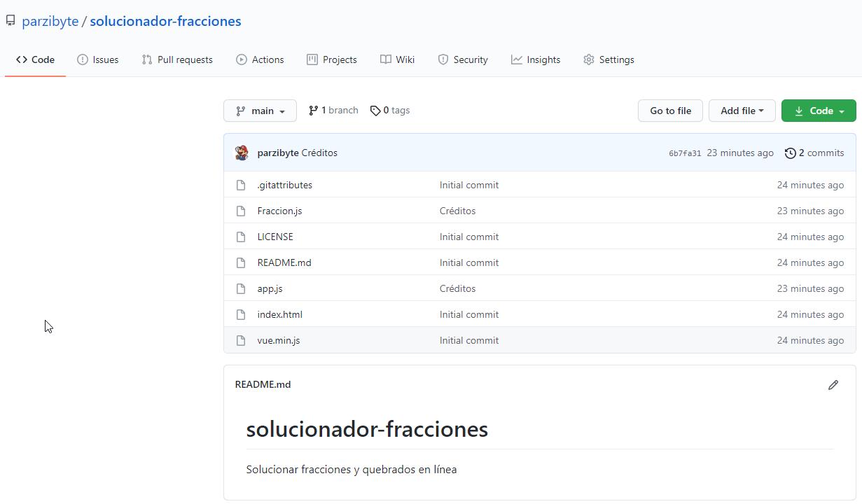
Task: Open the Projects tab
Action: click(x=332, y=59)
